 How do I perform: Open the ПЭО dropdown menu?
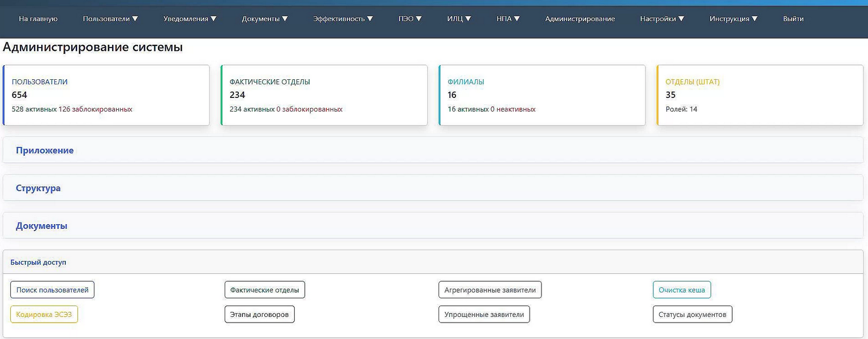click(x=410, y=19)
